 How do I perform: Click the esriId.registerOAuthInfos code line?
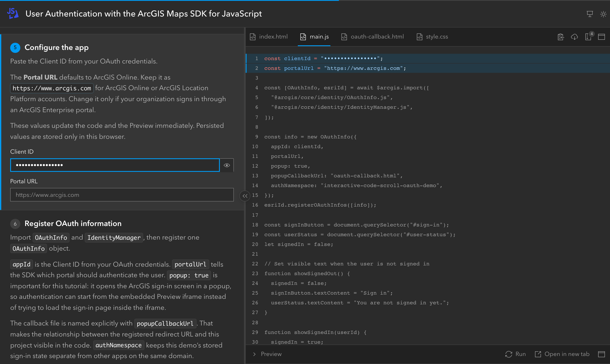pyautogui.click(x=320, y=205)
